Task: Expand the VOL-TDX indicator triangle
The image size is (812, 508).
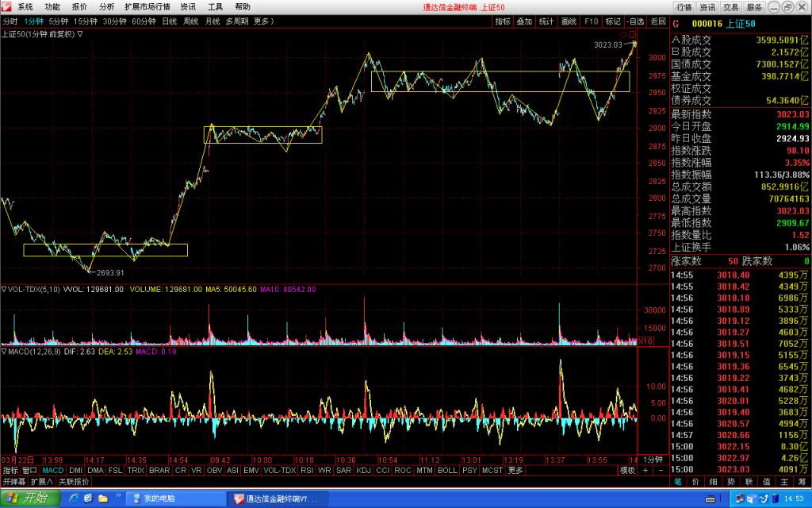Action: (x=4, y=289)
